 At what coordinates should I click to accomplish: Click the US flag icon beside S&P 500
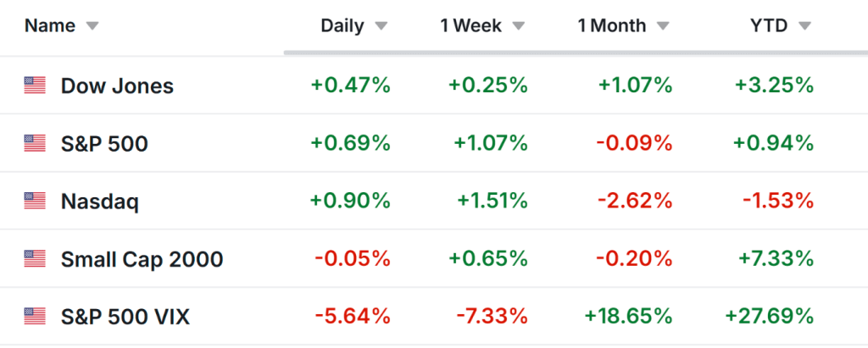(35, 143)
